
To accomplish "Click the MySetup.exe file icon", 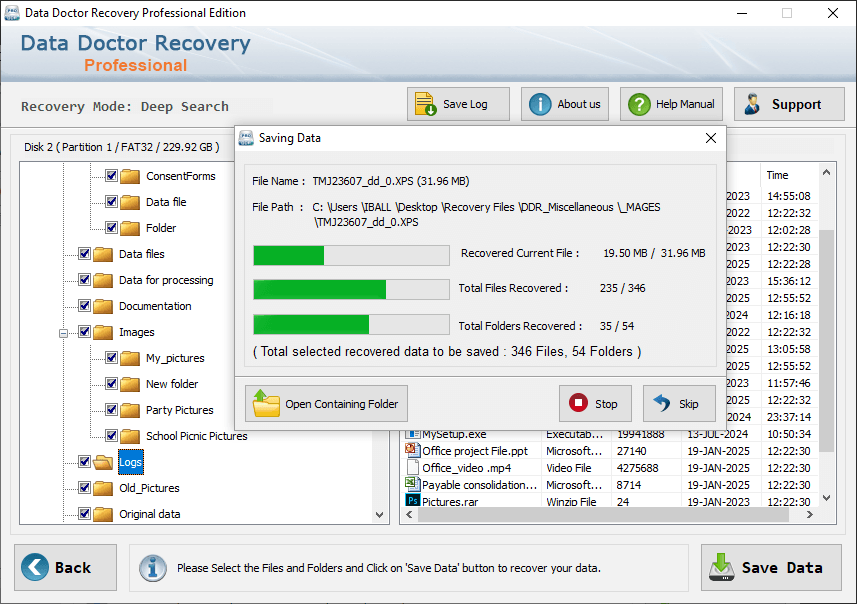I will tap(412, 435).
